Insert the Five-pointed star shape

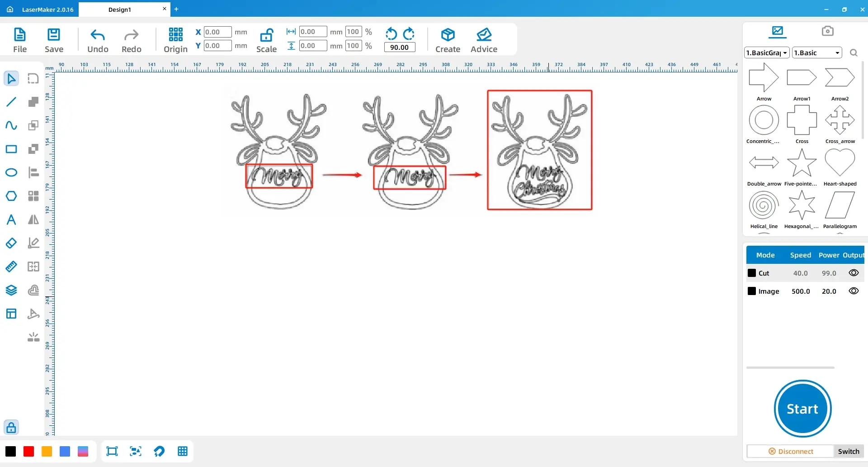coord(802,167)
